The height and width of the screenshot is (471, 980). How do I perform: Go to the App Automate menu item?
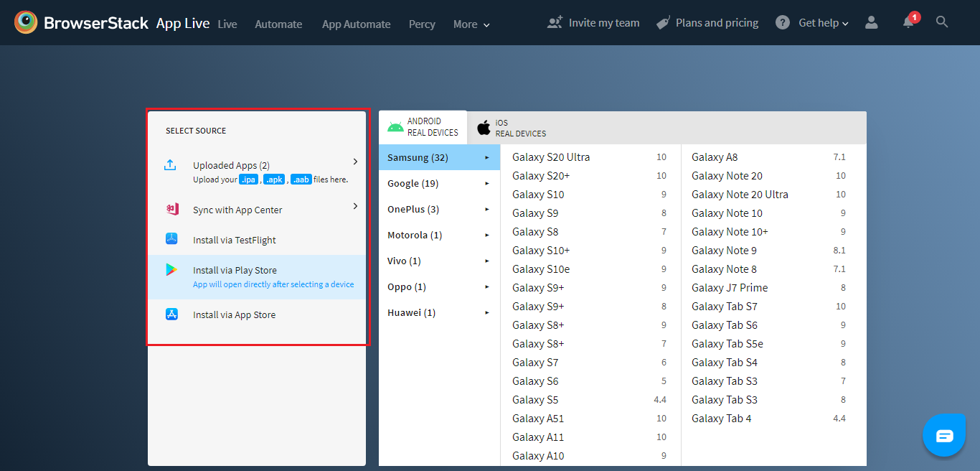click(x=357, y=24)
